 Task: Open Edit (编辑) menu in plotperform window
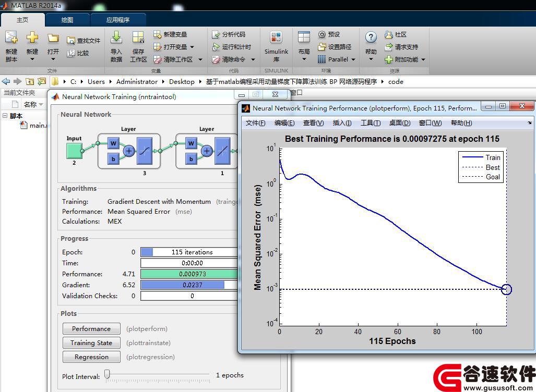click(284, 123)
